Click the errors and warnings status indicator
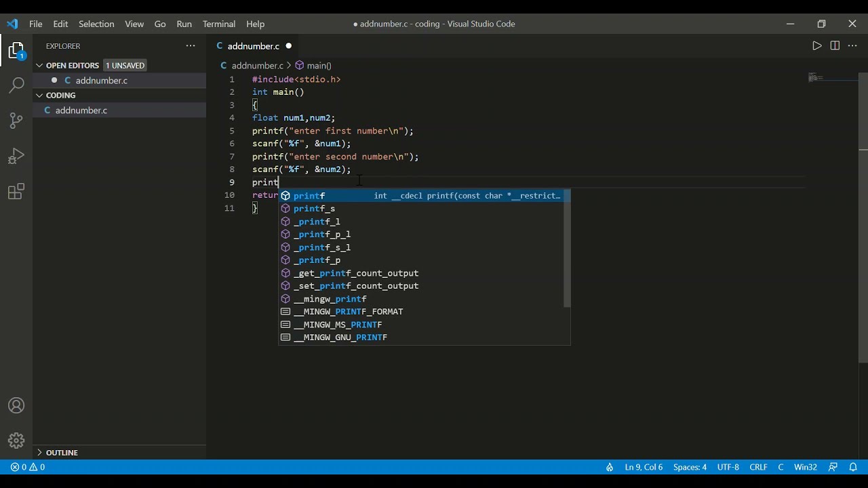Viewport: 868px width, 488px height. [x=28, y=467]
